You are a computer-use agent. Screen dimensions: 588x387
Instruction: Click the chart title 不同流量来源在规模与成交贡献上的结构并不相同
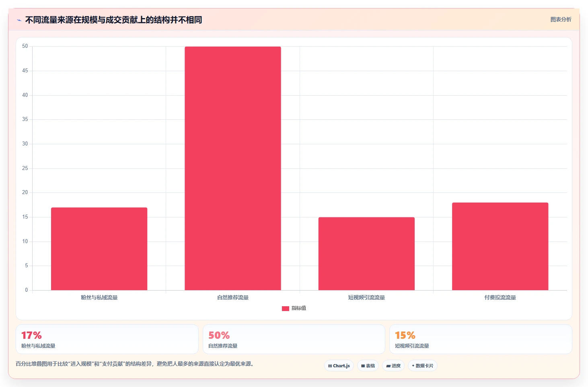coord(113,20)
